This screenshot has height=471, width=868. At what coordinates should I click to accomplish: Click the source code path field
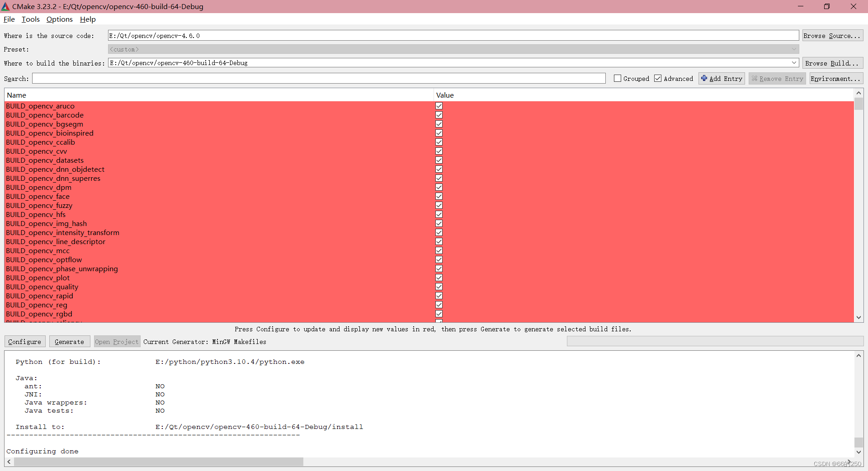click(453, 36)
